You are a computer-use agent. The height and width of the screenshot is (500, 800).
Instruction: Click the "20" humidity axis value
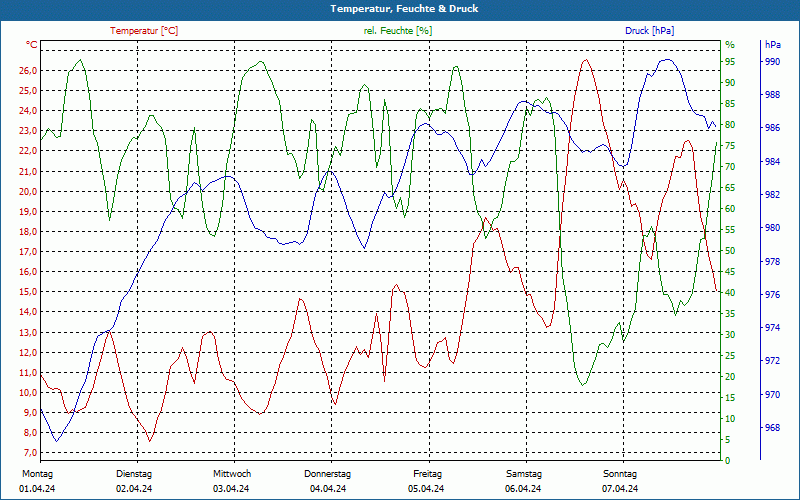coord(730,377)
